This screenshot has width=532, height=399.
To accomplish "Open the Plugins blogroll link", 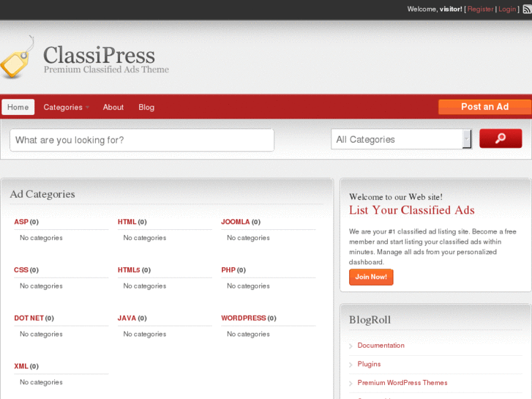I will click(x=369, y=364).
